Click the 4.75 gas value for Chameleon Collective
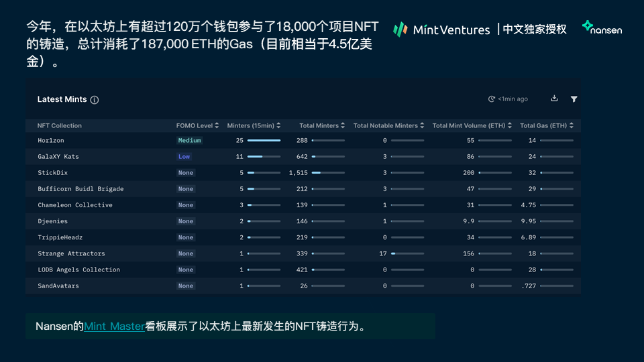This screenshot has height=362, width=644. pyautogui.click(x=529, y=205)
